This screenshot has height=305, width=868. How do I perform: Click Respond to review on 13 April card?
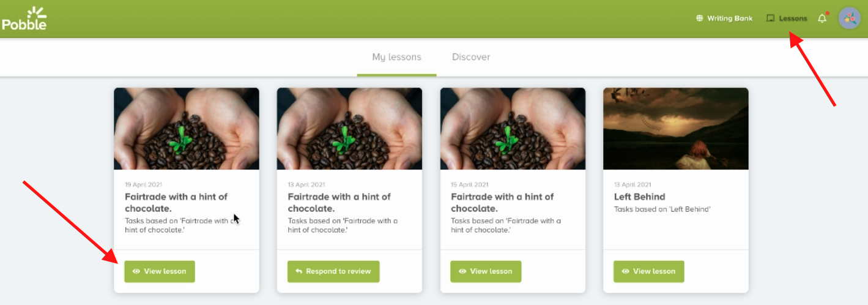pos(333,271)
